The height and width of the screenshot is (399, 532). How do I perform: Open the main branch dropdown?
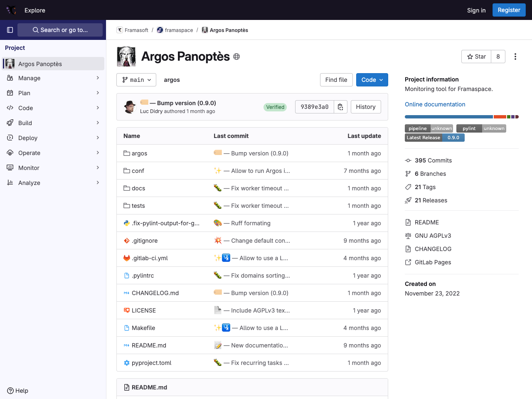(136, 80)
